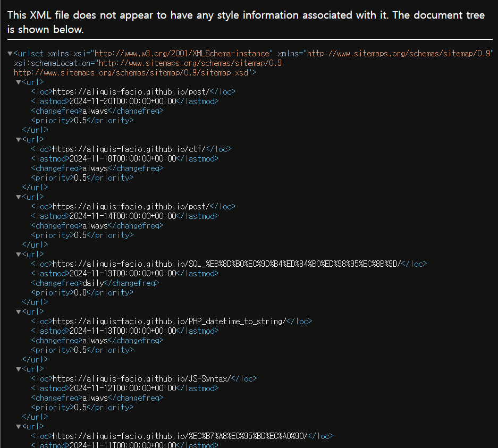Viewport: 498px width, 448px height.
Task: Click the PHP_datetime_to_string loc line
Action: coord(172,322)
